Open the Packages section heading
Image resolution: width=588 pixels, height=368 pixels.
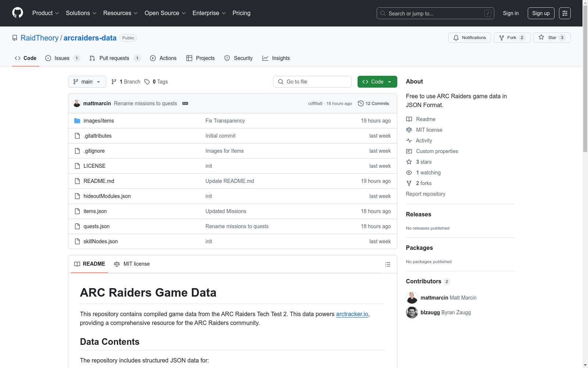[419, 248]
